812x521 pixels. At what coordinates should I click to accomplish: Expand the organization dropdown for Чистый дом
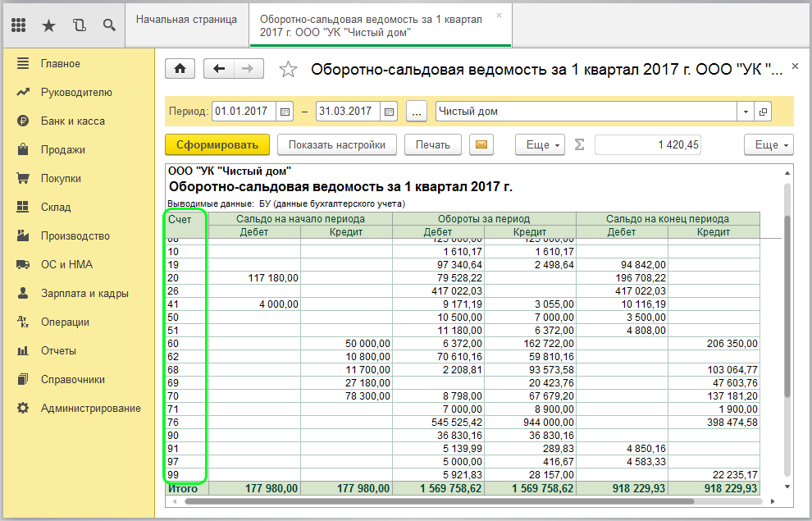(746, 112)
